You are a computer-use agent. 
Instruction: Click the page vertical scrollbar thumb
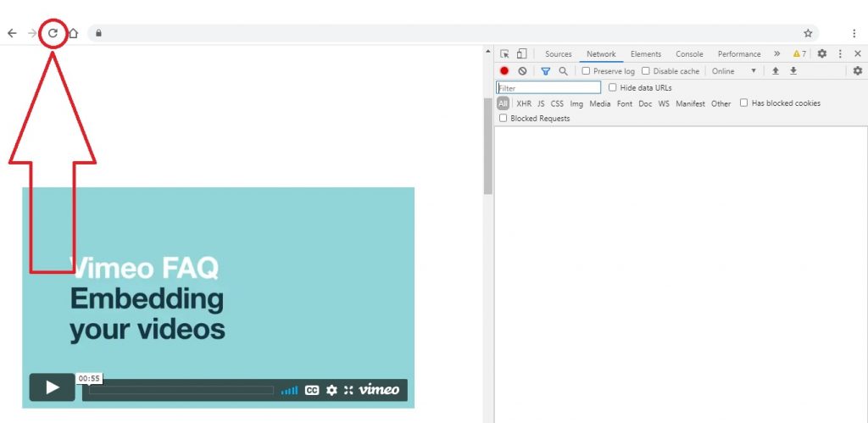click(487, 146)
